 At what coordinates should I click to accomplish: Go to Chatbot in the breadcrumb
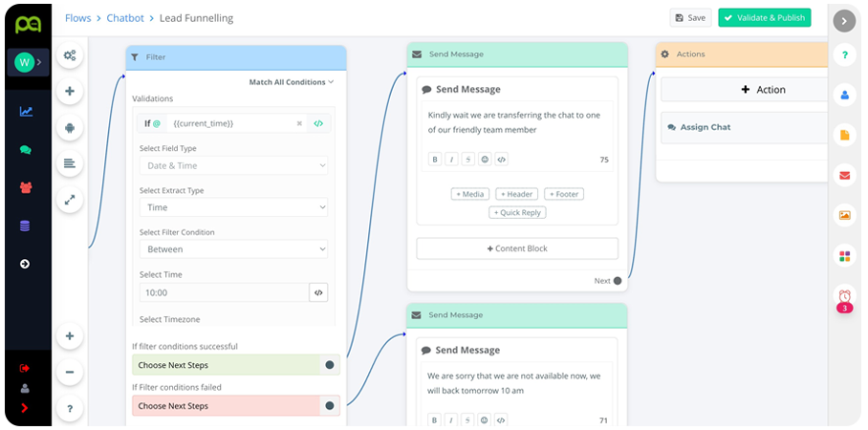point(125,18)
